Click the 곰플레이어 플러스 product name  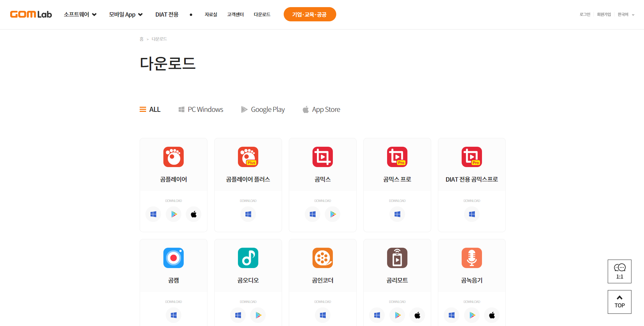pyautogui.click(x=248, y=179)
